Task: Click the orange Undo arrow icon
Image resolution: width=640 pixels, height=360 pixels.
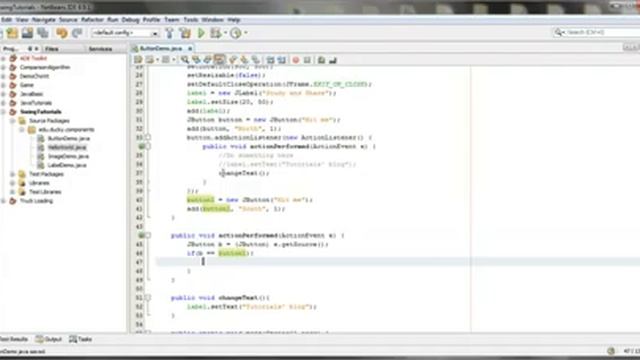Action: (x=62, y=33)
